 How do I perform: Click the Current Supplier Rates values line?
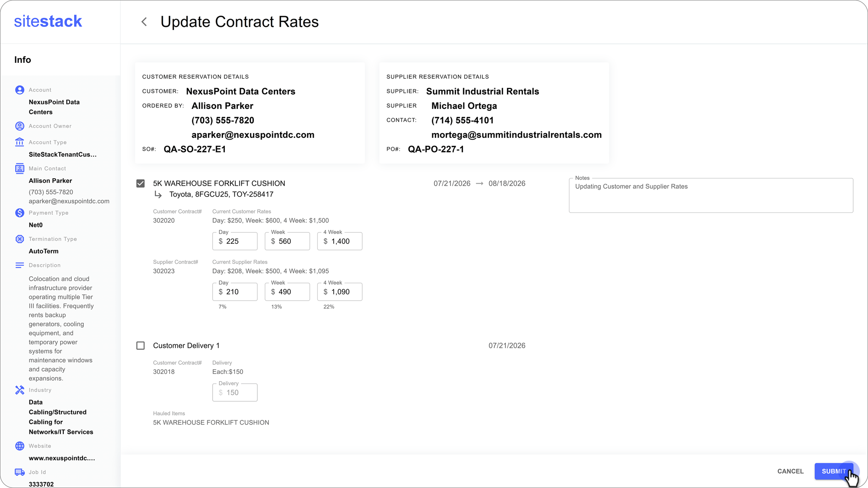click(270, 271)
